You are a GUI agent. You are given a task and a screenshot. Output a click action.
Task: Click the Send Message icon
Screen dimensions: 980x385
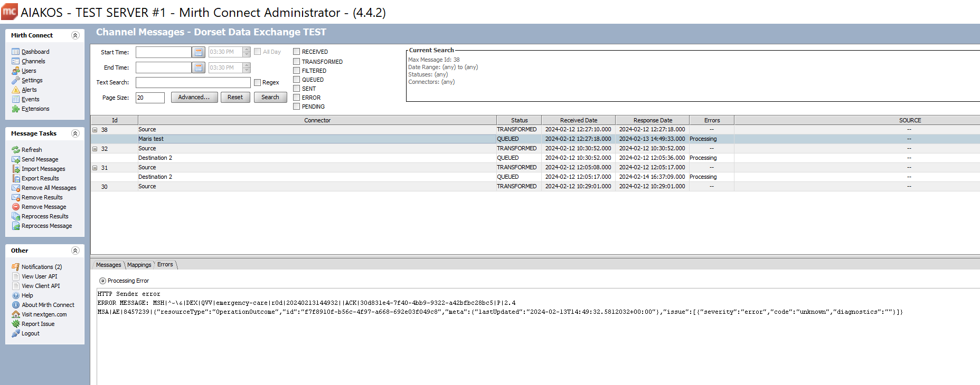pos(16,159)
